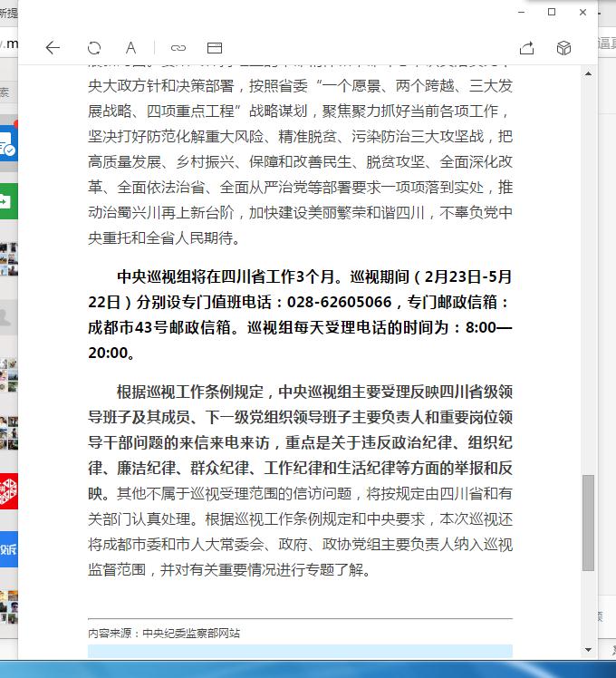Maximize the article viewer window
Image resolution: width=616 pixels, height=678 pixels.
[552, 13]
